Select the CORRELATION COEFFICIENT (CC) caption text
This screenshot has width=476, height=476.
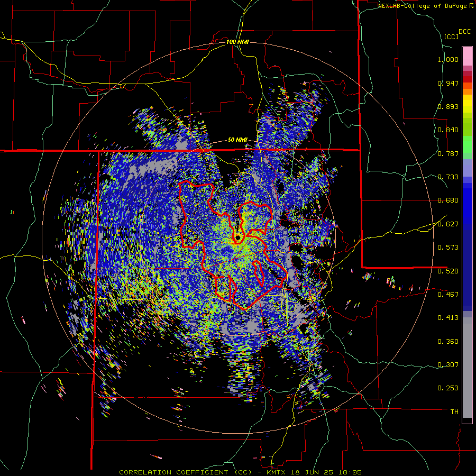click(x=186, y=472)
